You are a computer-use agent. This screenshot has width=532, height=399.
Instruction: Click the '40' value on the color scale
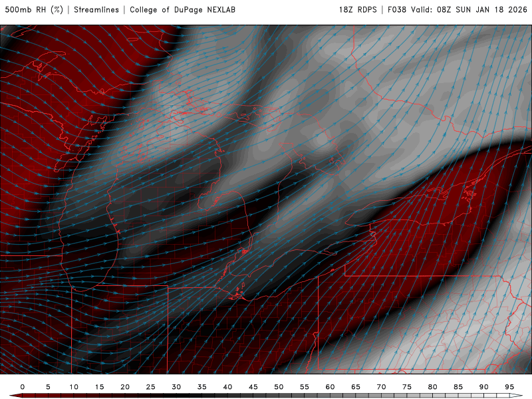227,387
